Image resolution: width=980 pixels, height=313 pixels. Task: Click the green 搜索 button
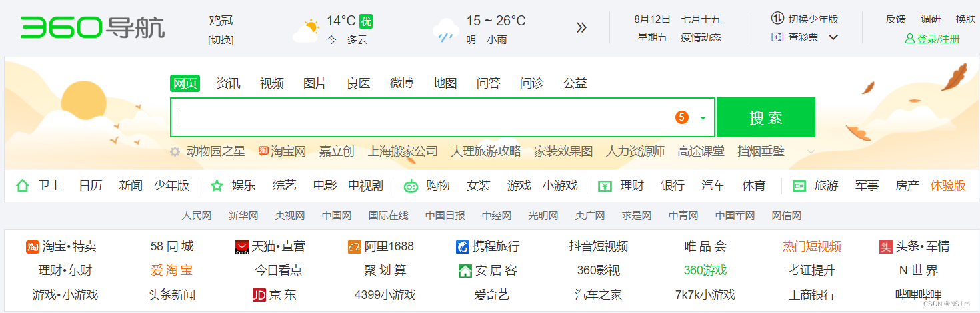click(766, 117)
